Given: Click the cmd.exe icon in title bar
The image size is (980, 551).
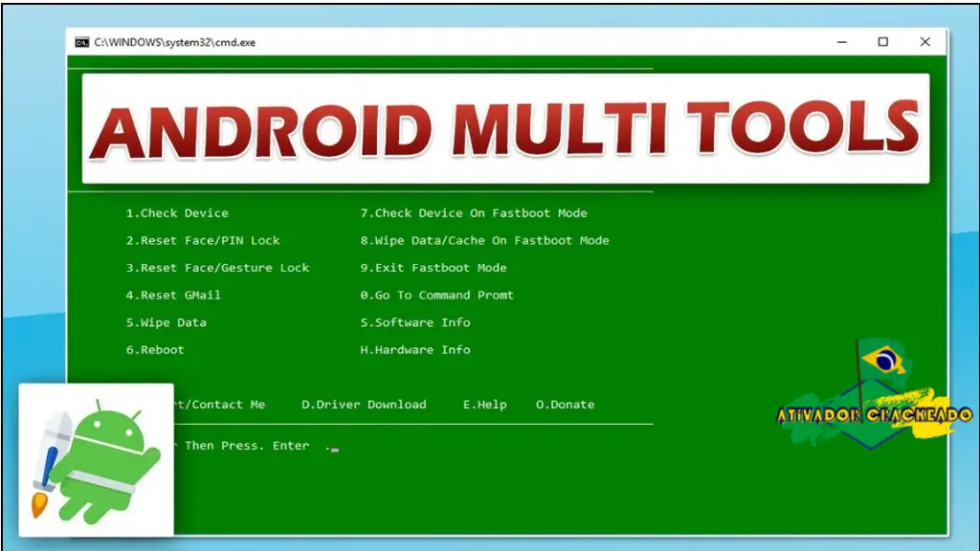Looking at the screenshot, I should pos(82,42).
